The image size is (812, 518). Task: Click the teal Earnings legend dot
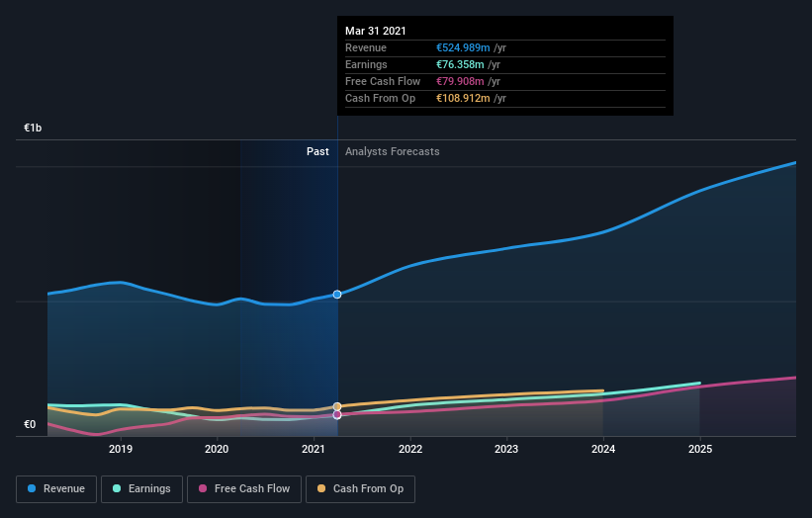pyautogui.click(x=117, y=488)
